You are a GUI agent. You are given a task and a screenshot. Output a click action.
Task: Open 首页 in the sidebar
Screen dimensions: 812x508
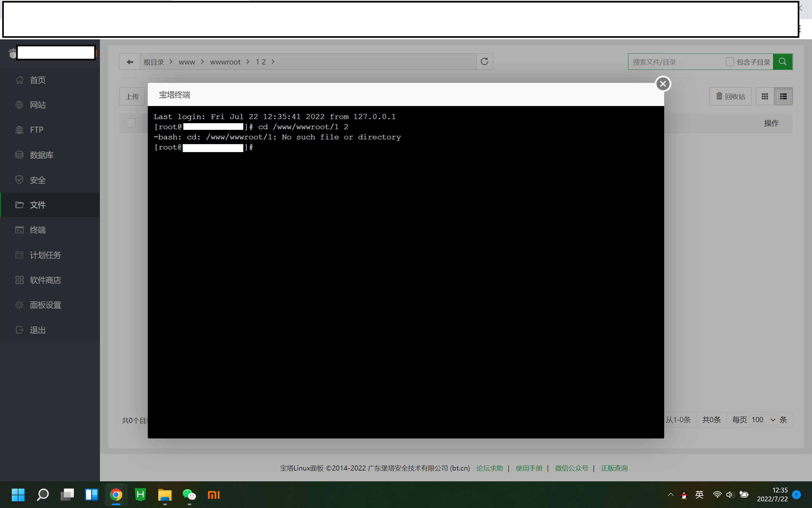click(50, 80)
